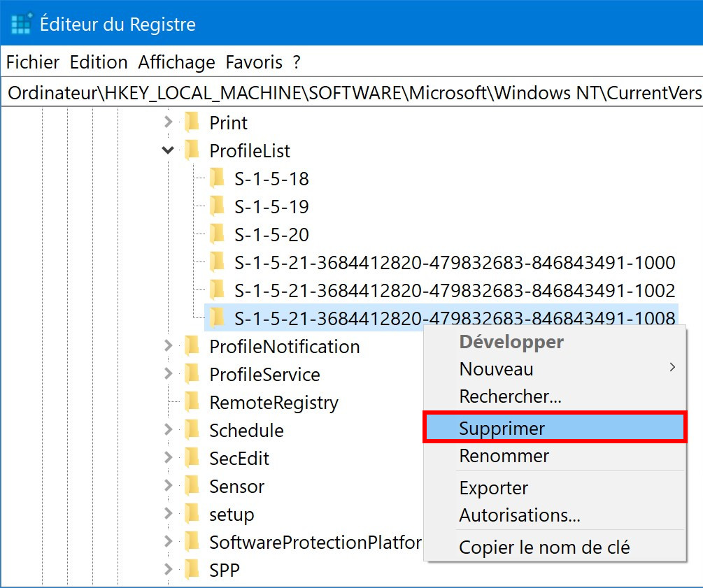Viewport: 703px width, 588px height.
Task: Select the SoftwareProtectionPlatform key label
Action: pyautogui.click(x=315, y=543)
